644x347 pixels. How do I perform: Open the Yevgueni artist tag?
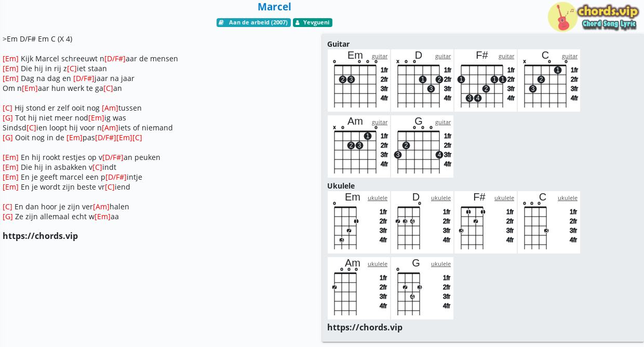click(313, 22)
